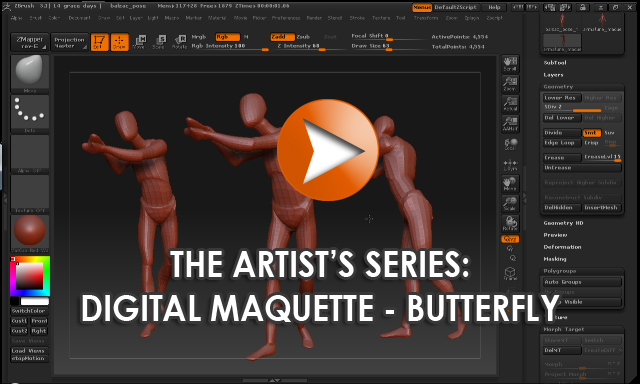
Task: Toggle the Frame polyframe icon
Action: coord(510,274)
